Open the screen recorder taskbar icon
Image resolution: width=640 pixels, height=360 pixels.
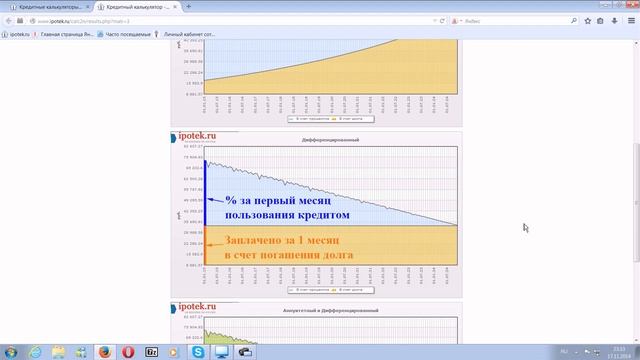(x=245, y=352)
